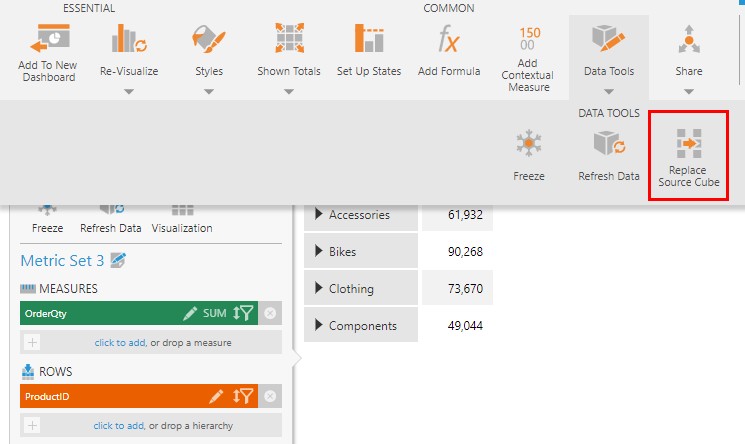Viewport: 745px width, 444px height.
Task: Open the Styles paint bucket tool
Action: [x=209, y=40]
